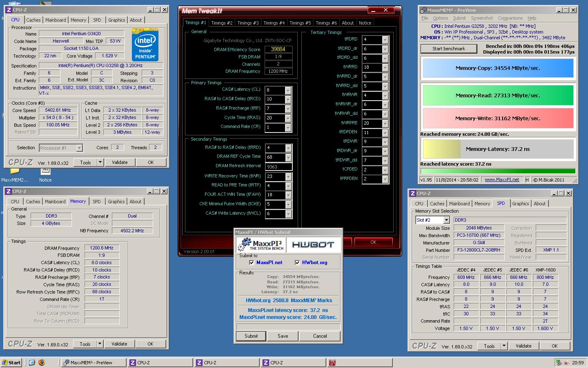Open the CAS# Latency (CL) dropdown

(288, 90)
